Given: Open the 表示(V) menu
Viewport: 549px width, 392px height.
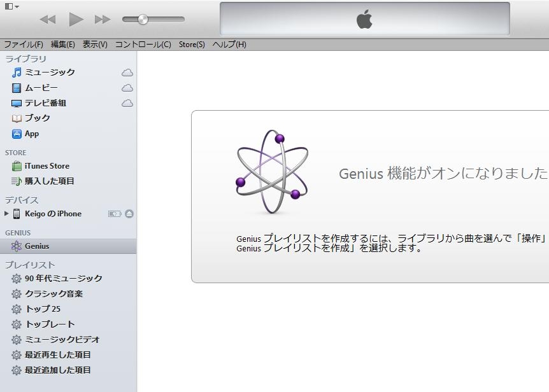Looking at the screenshot, I should (95, 45).
